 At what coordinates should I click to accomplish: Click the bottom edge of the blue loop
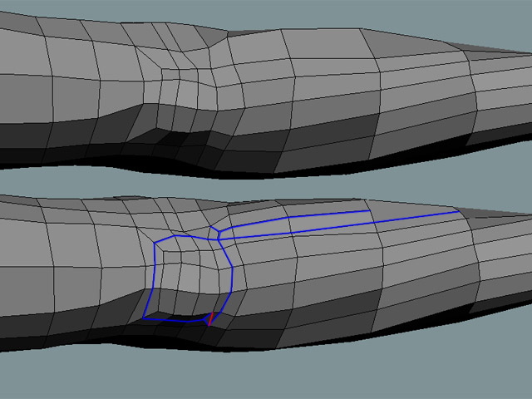click(x=175, y=319)
